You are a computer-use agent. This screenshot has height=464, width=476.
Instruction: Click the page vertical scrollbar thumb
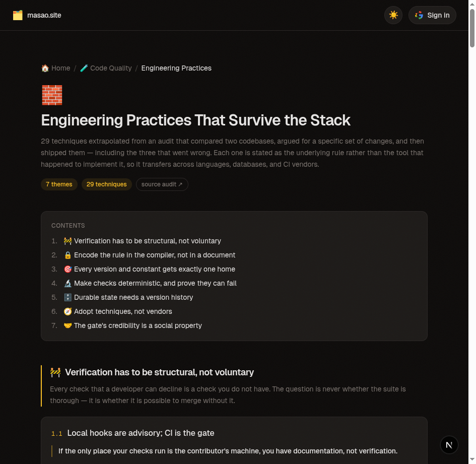coord(472,28)
